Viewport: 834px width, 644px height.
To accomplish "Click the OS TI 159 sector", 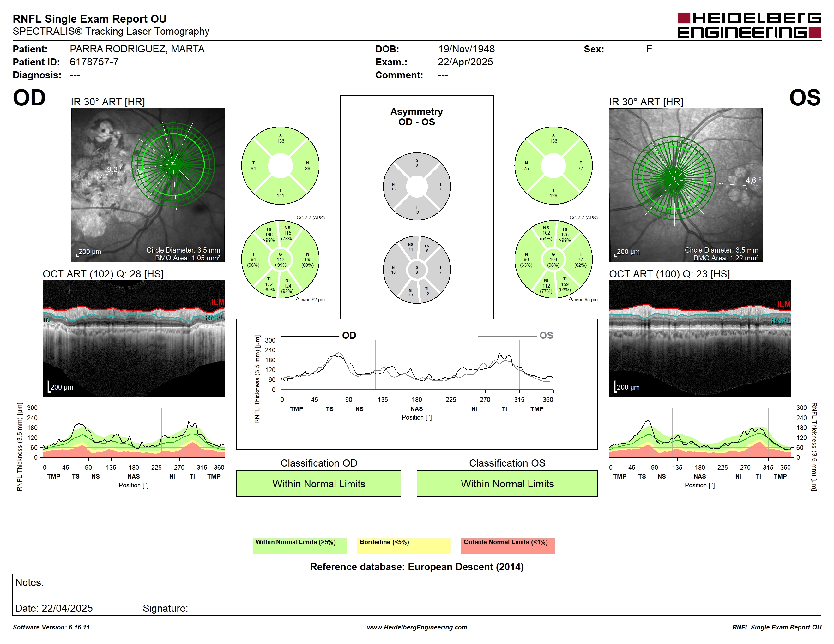I will point(565,284).
